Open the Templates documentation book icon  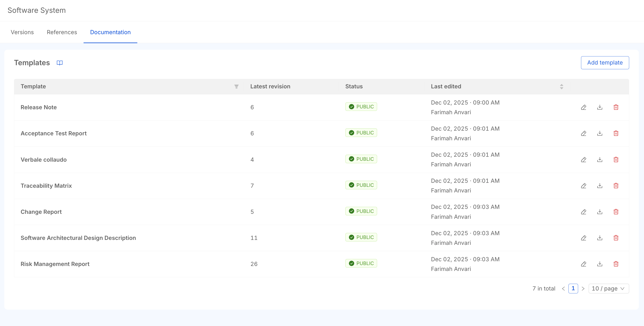pos(60,63)
